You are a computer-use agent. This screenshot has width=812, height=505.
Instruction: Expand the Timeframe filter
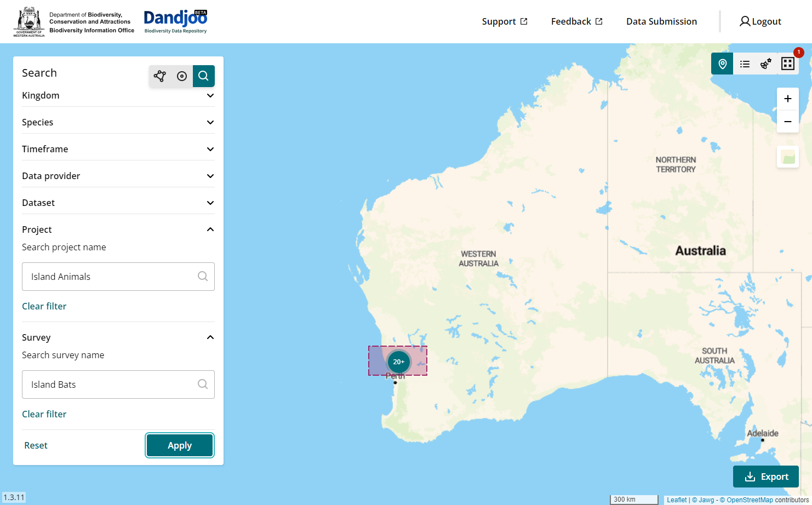coord(118,149)
